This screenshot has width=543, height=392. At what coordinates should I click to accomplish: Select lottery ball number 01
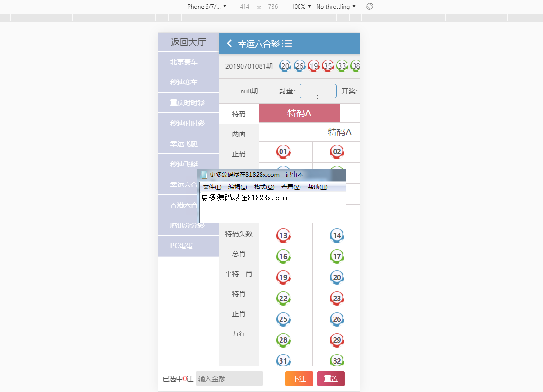[x=283, y=152]
